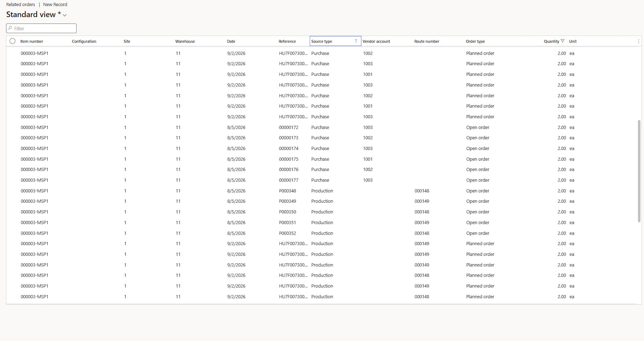
Task: Click the filter search magnifier icon
Action: [10, 28]
